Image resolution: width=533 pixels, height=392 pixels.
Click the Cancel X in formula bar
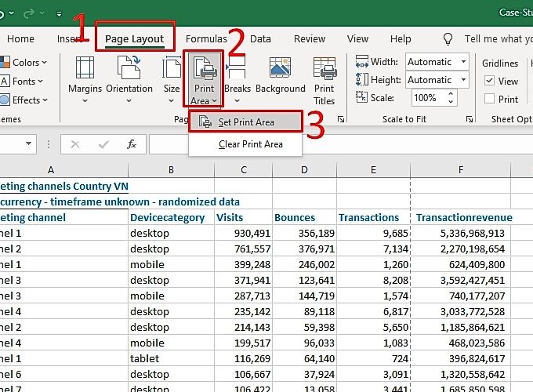[75, 144]
